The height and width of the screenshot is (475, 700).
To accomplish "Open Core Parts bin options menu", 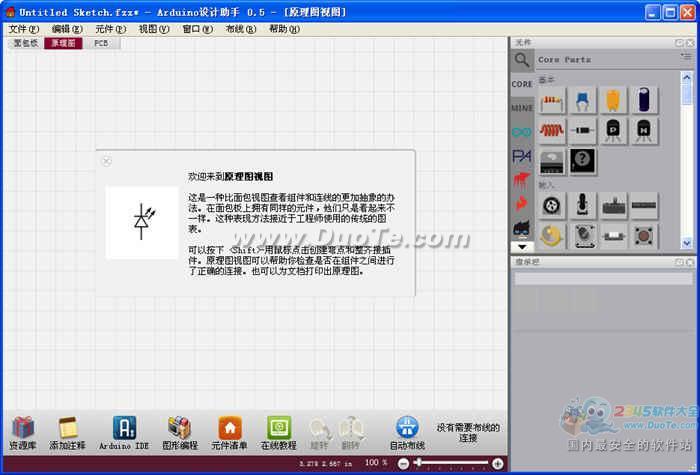I will [x=685, y=57].
